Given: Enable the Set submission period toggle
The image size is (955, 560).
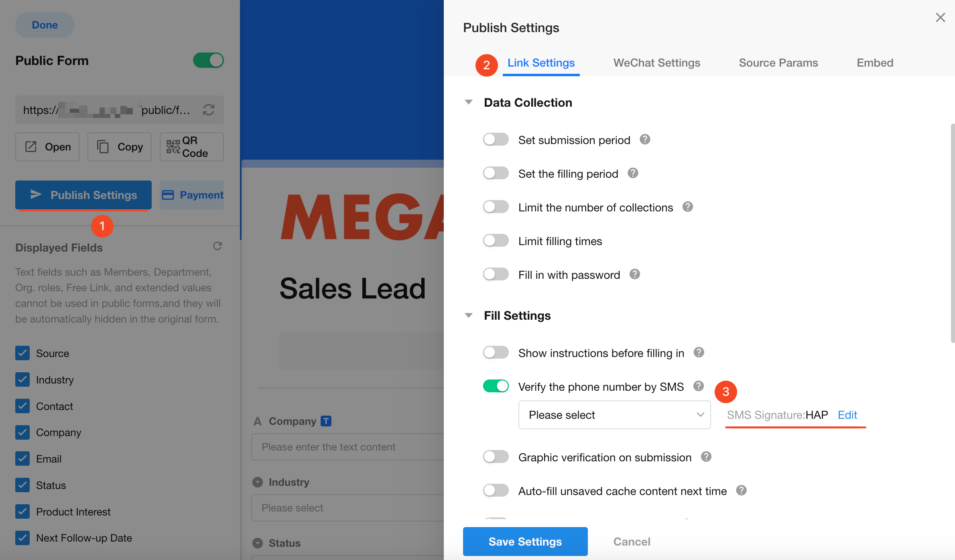Looking at the screenshot, I should point(496,140).
